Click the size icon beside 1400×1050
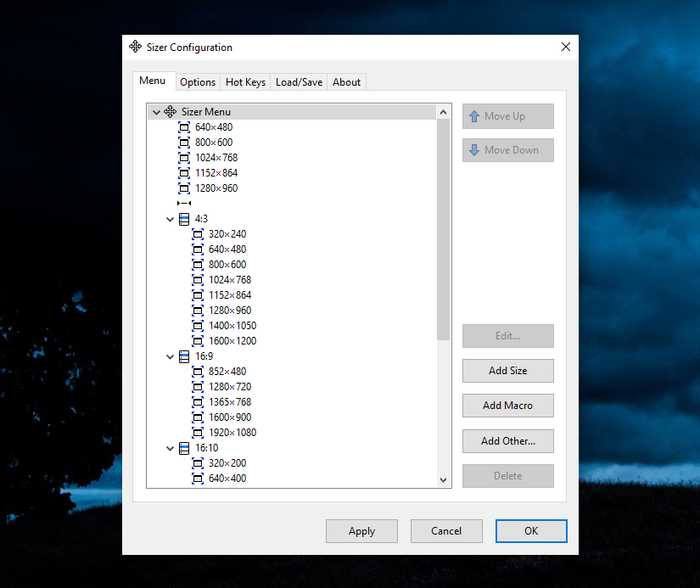 point(198,326)
